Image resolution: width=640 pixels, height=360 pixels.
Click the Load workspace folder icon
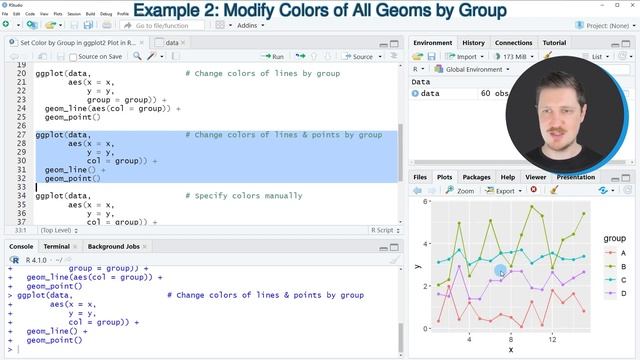(x=418, y=56)
